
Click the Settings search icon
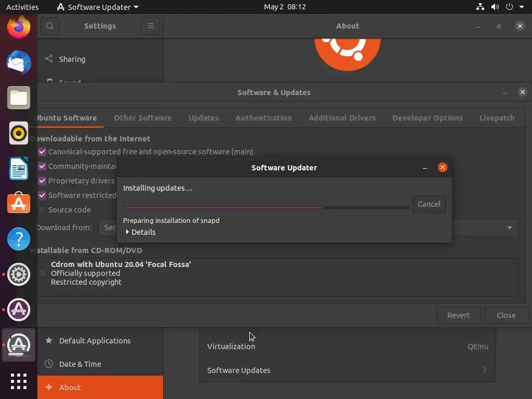click(50, 26)
